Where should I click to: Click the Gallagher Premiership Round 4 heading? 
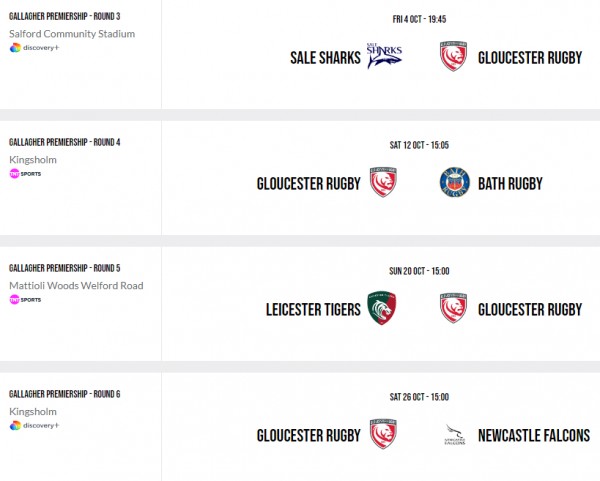pyautogui.click(x=64, y=142)
